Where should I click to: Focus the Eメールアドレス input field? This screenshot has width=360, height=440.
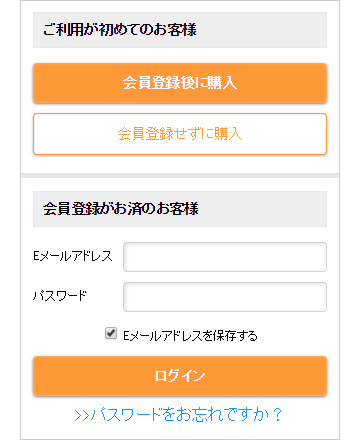pos(225,257)
